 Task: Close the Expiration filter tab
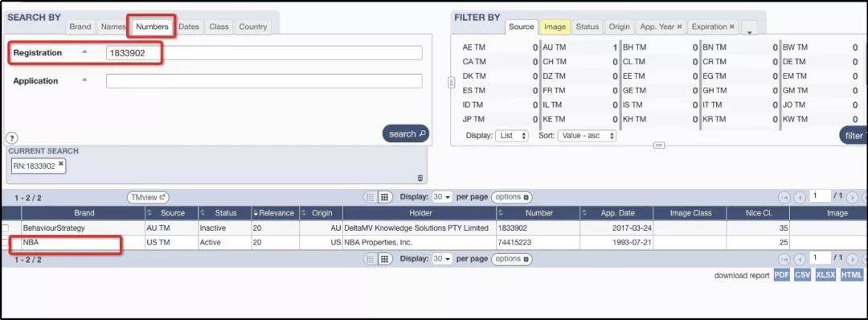pos(732,27)
